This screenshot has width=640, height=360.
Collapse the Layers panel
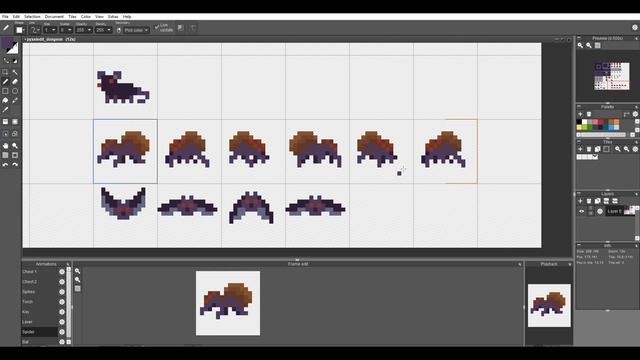(579, 193)
